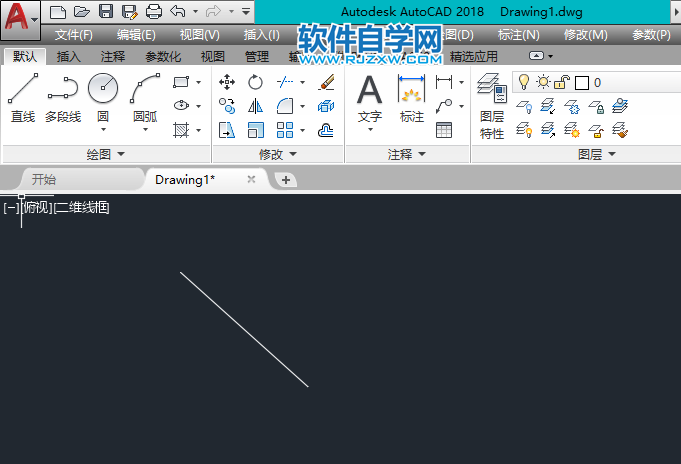Image resolution: width=681 pixels, height=464 pixels.
Task: Click the Ellipse draw icon
Action: pos(181,106)
